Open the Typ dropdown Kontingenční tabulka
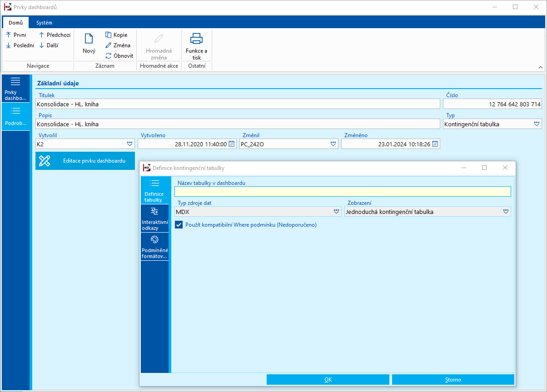The image size is (547, 392). tap(537, 124)
